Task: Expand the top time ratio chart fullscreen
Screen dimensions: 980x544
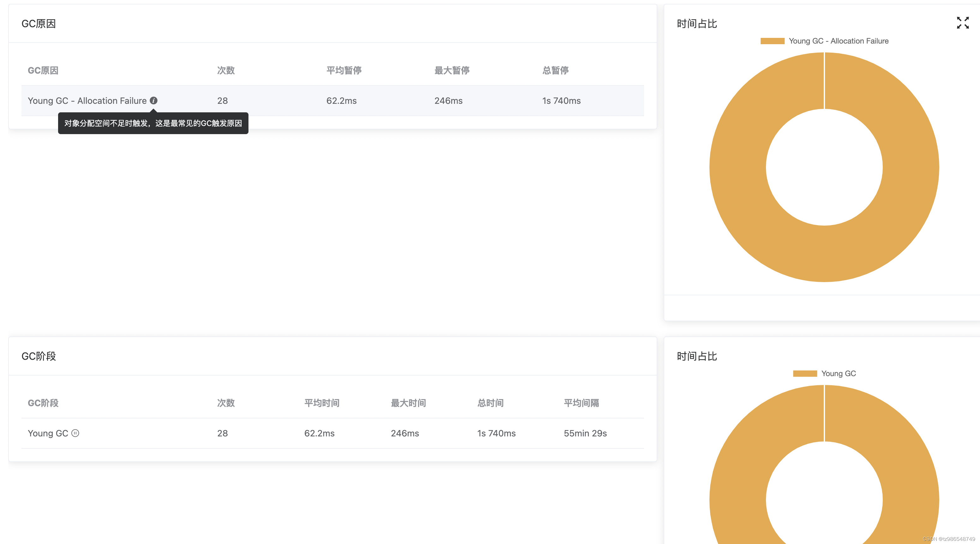Action: coord(963,23)
